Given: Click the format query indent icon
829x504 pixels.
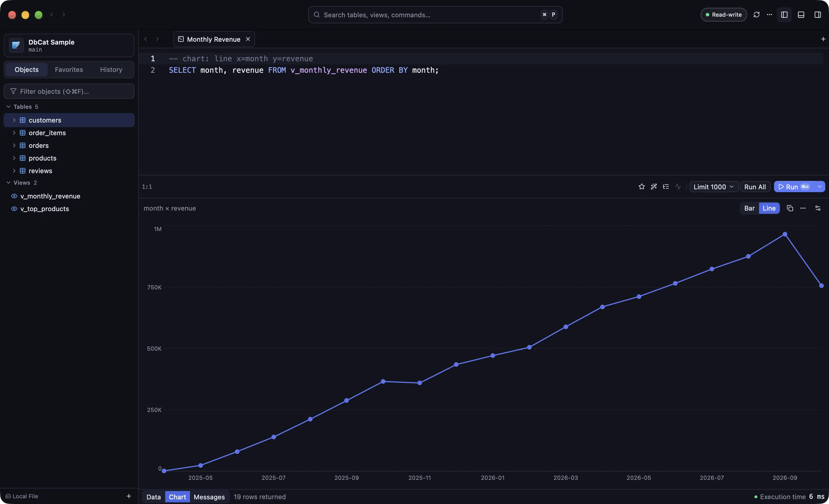Looking at the screenshot, I should coord(666,187).
